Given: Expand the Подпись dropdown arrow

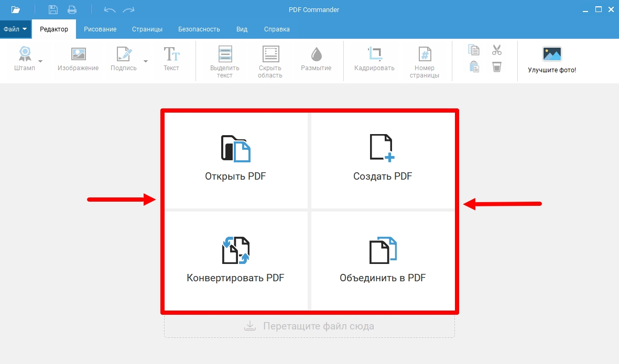Looking at the screenshot, I should click(146, 61).
